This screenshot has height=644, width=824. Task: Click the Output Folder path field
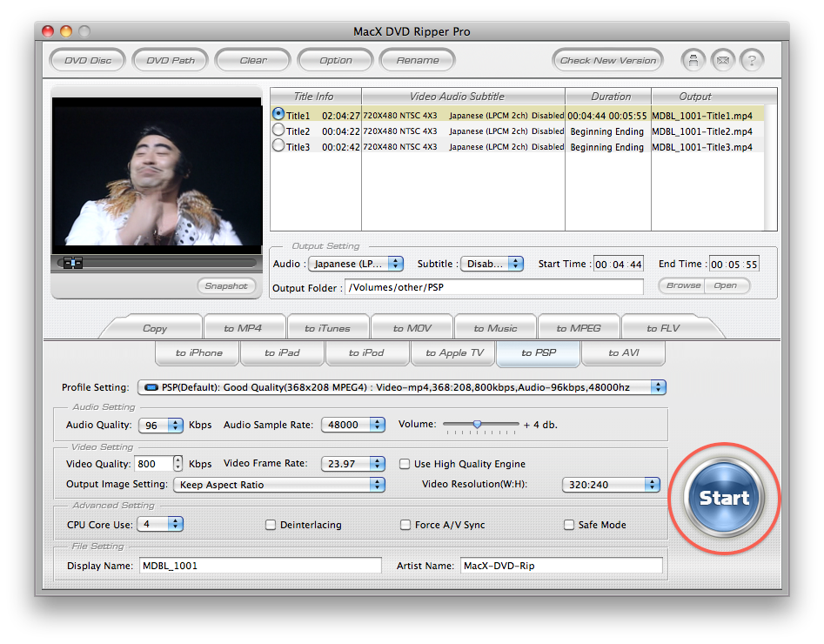tap(494, 287)
